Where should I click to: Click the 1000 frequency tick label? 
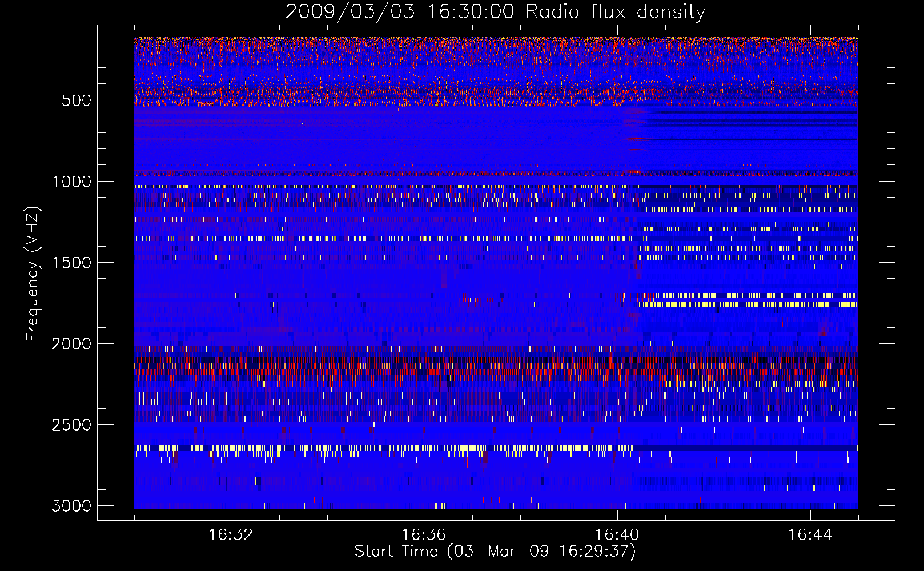coord(71,182)
